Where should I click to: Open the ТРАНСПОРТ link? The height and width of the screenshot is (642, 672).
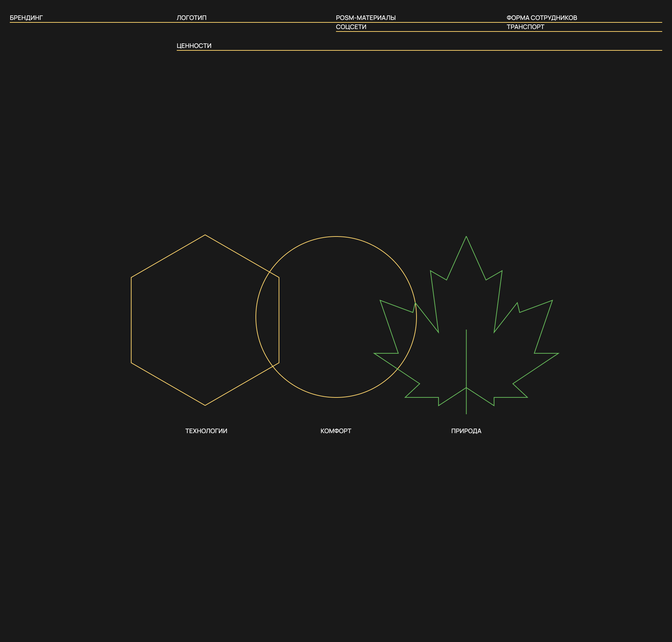[525, 27]
